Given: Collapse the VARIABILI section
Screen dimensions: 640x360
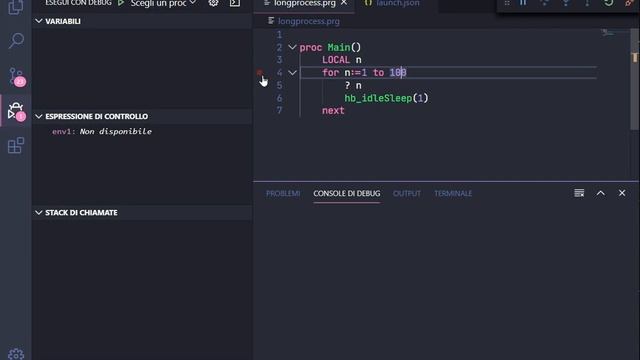Looking at the screenshot, I should [x=39, y=21].
